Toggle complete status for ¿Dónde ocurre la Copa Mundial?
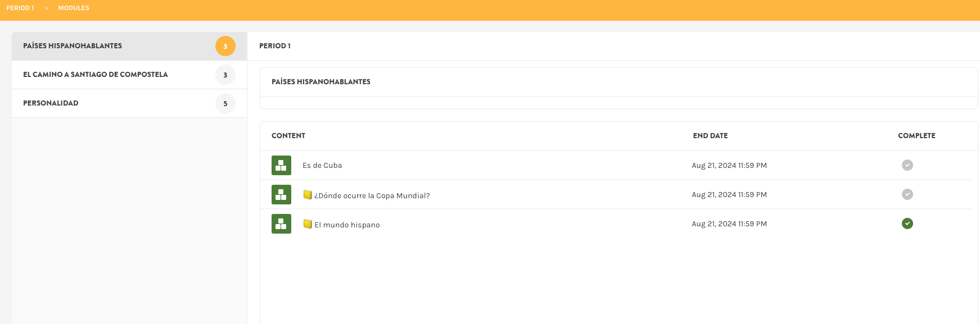The image size is (980, 324). [x=907, y=194]
